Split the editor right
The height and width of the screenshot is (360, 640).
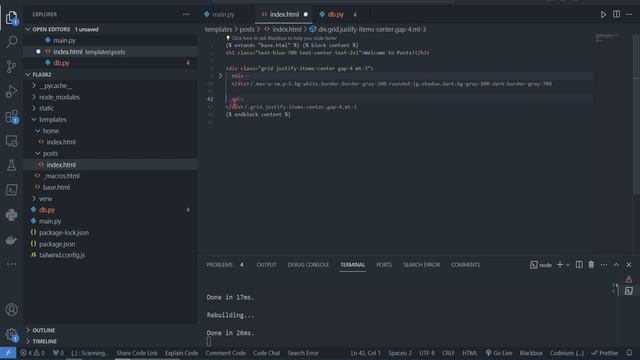[x=616, y=14]
